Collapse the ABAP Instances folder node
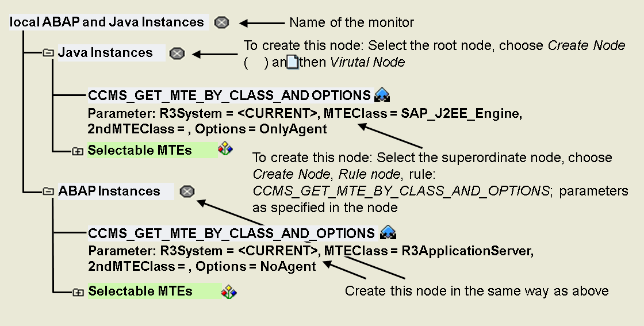This screenshot has width=644, height=326. point(48,191)
